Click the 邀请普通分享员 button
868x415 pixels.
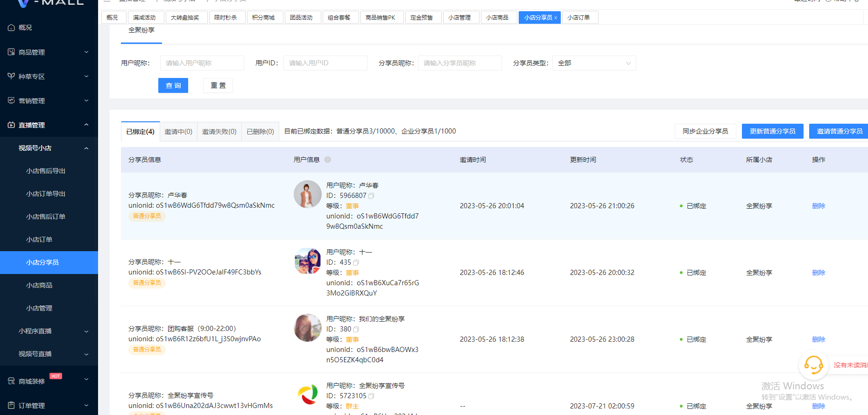pos(839,131)
